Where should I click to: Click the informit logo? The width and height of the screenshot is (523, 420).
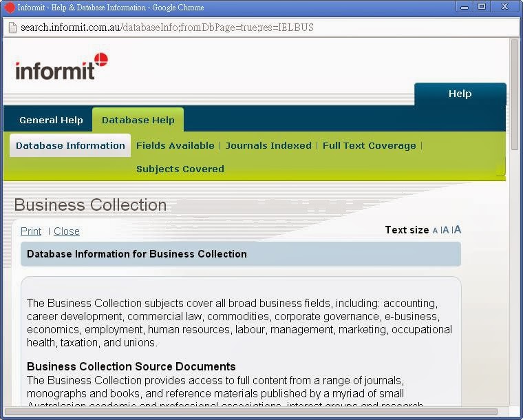(x=61, y=66)
